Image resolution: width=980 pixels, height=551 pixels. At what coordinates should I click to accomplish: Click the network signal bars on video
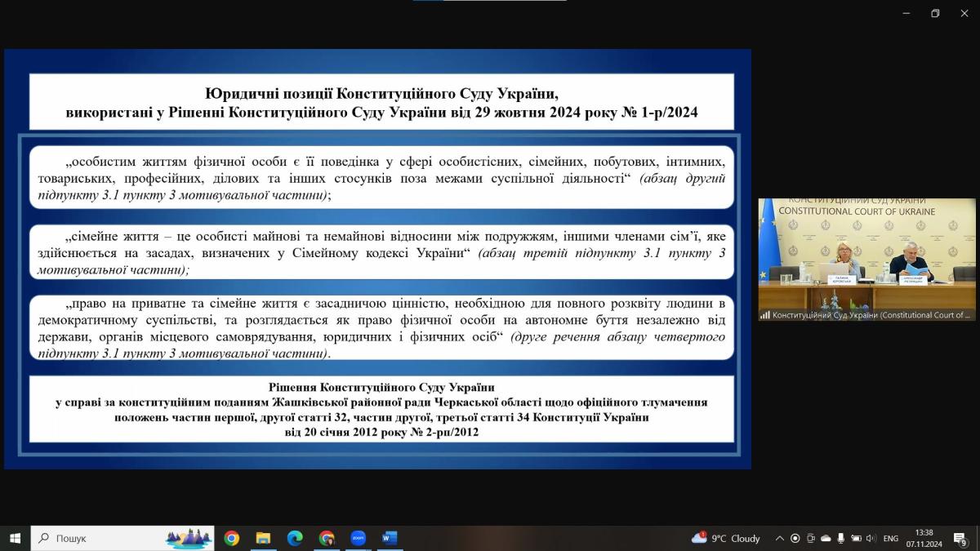pos(765,314)
